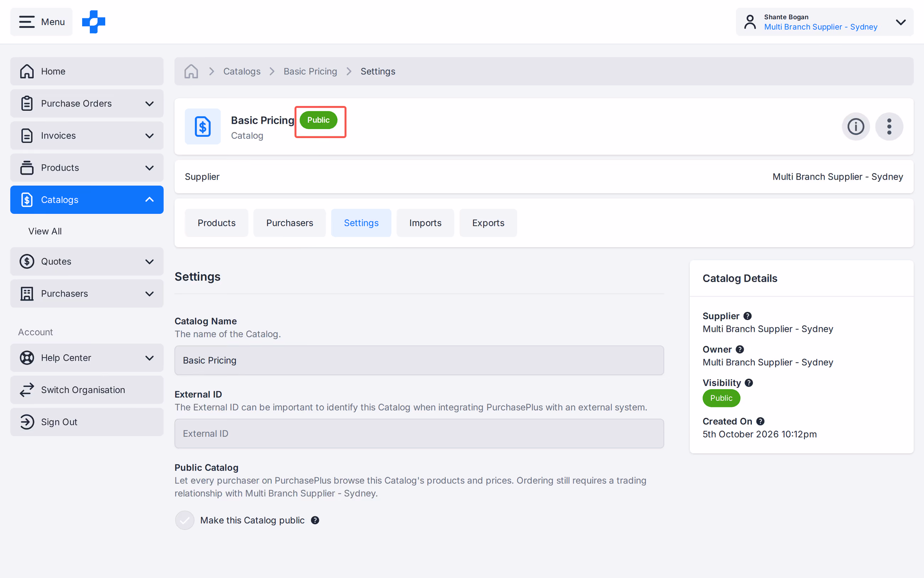
Task: Expand the Quotes sidebar chevron
Action: point(149,261)
